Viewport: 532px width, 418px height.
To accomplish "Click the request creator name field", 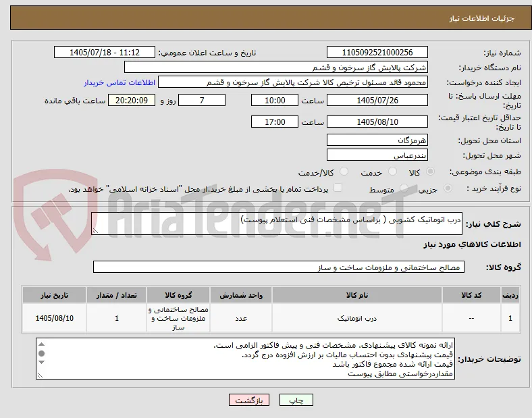I will pos(293,82).
